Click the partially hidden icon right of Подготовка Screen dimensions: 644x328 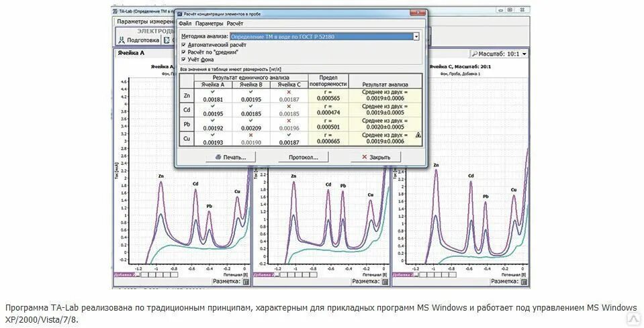click(167, 40)
